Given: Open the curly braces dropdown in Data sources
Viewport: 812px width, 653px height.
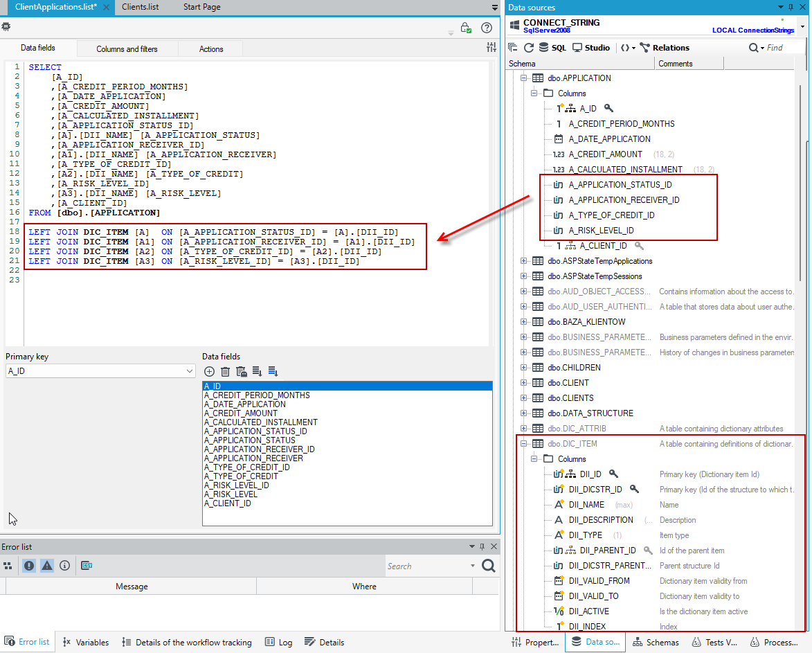Looking at the screenshot, I should 627,48.
